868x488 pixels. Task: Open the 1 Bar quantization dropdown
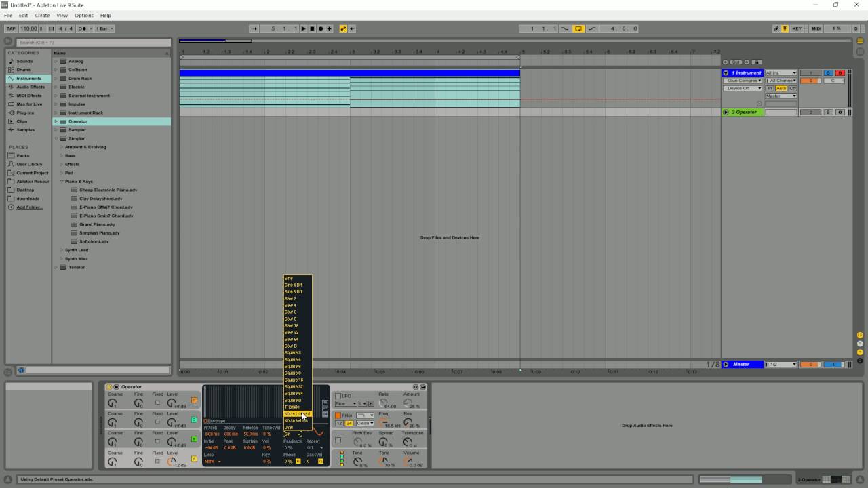(104, 28)
